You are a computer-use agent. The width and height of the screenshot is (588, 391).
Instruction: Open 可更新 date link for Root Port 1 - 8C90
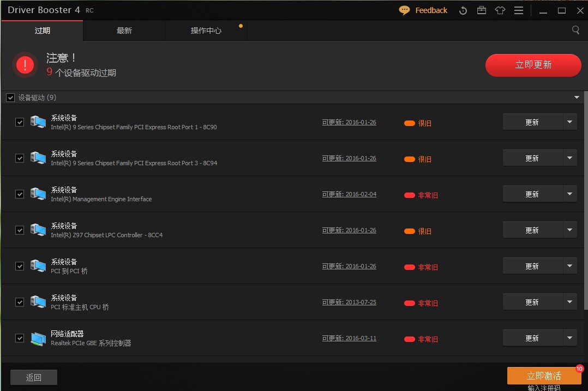(349, 122)
